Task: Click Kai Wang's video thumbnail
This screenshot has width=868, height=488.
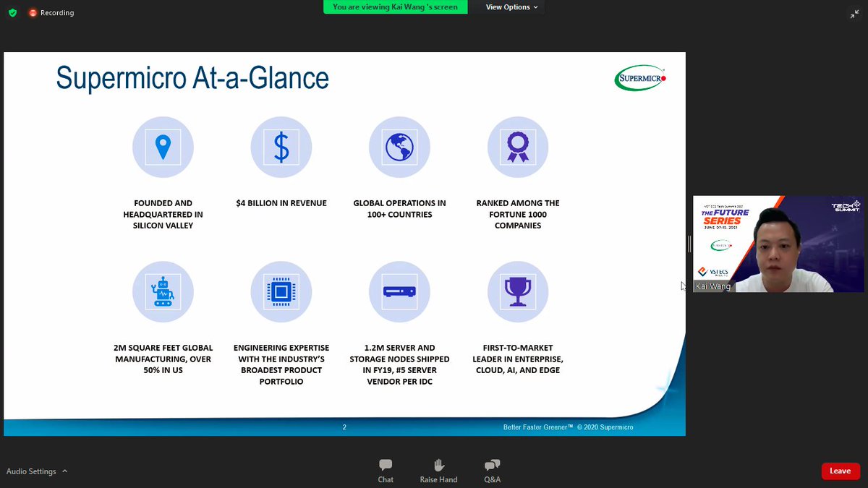Action: 778,244
